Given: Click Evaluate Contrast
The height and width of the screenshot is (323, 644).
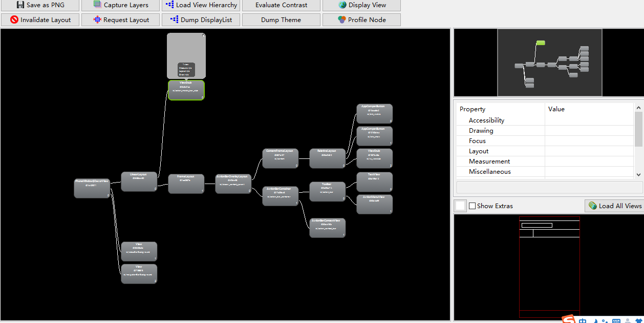Looking at the screenshot, I should point(281,5).
